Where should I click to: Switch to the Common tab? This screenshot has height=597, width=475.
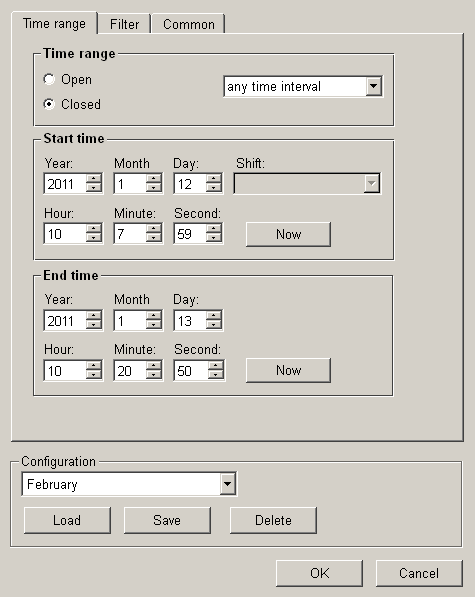pyautogui.click(x=188, y=24)
